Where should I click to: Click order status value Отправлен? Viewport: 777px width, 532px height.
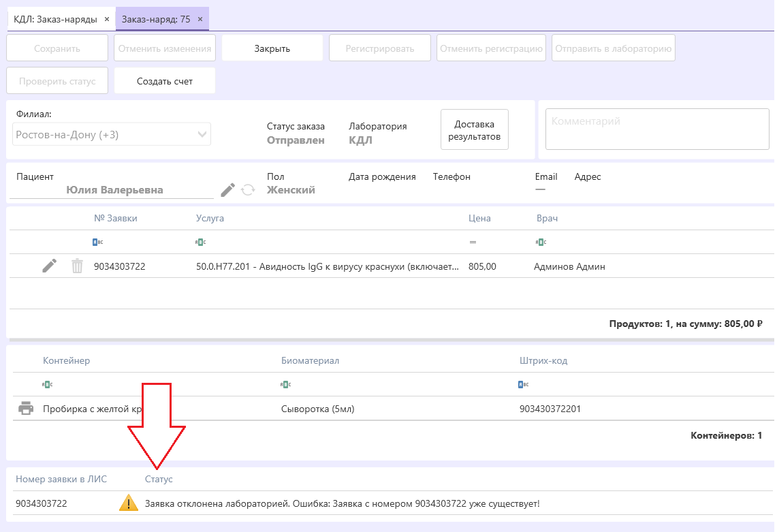click(x=296, y=140)
